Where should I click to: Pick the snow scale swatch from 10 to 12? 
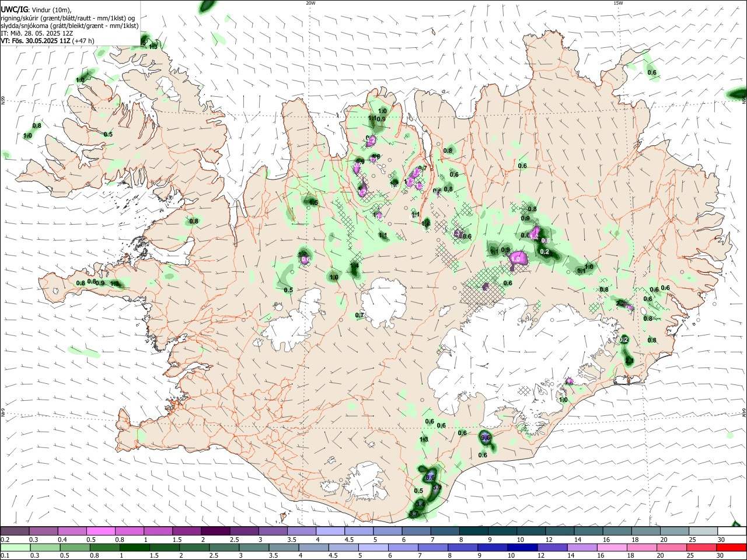click(530, 531)
